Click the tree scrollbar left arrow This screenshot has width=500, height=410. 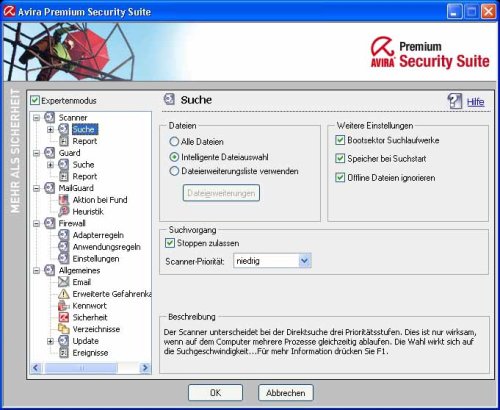point(36,368)
